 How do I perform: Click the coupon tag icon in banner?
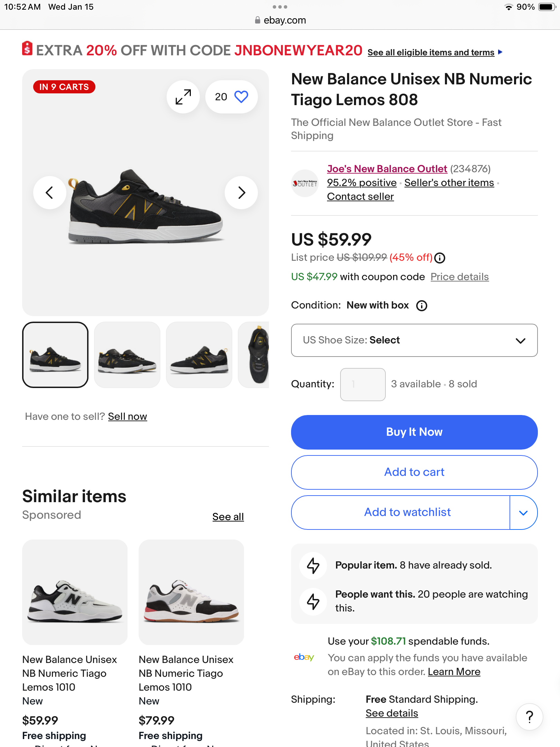[x=27, y=48]
